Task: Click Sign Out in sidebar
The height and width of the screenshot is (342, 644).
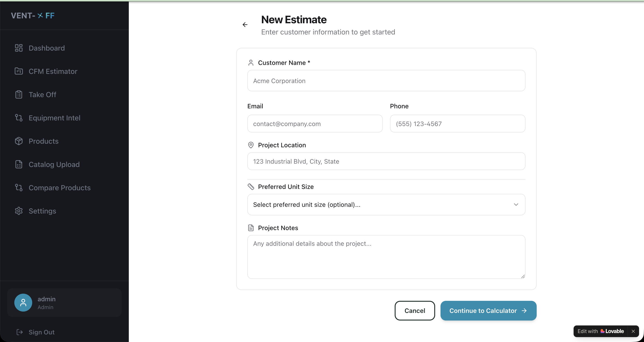Action: coord(42,332)
